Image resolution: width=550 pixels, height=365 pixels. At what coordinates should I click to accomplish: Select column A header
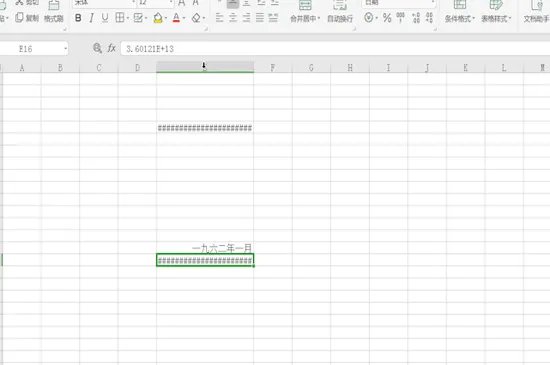click(22, 67)
